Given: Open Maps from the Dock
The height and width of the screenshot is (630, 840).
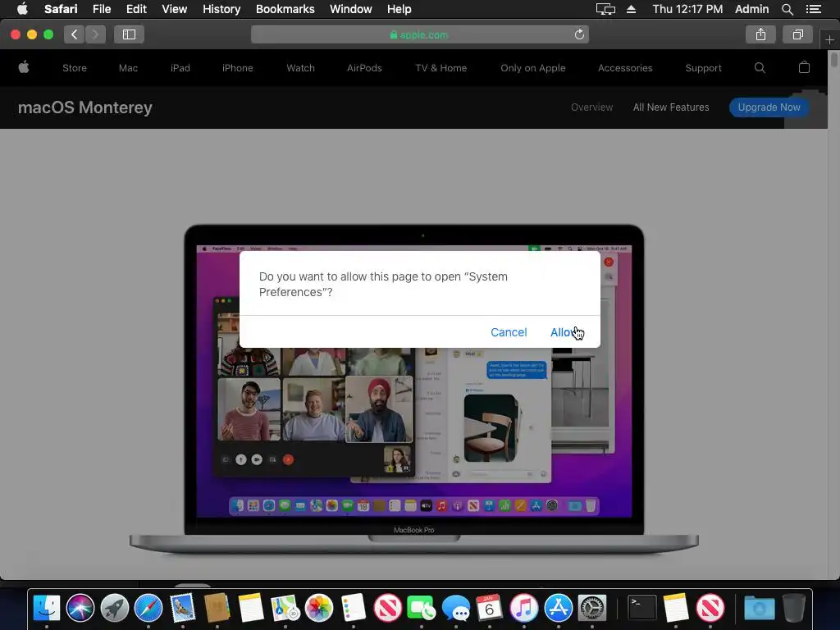Looking at the screenshot, I should (285, 609).
